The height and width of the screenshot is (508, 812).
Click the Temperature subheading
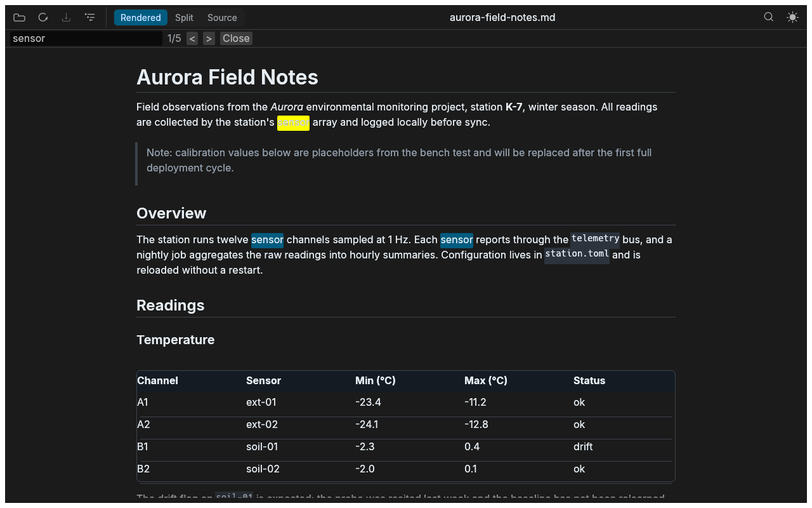[176, 340]
